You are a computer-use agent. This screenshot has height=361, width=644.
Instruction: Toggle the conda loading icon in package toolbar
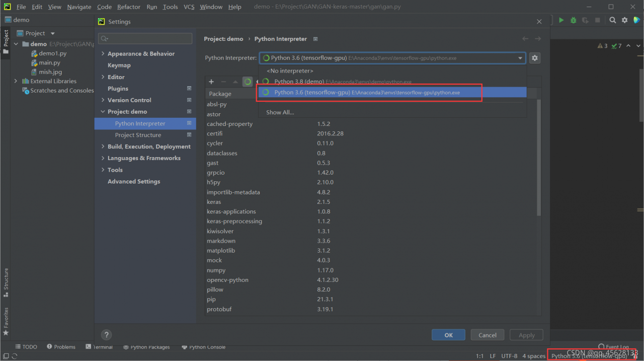click(x=248, y=82)
